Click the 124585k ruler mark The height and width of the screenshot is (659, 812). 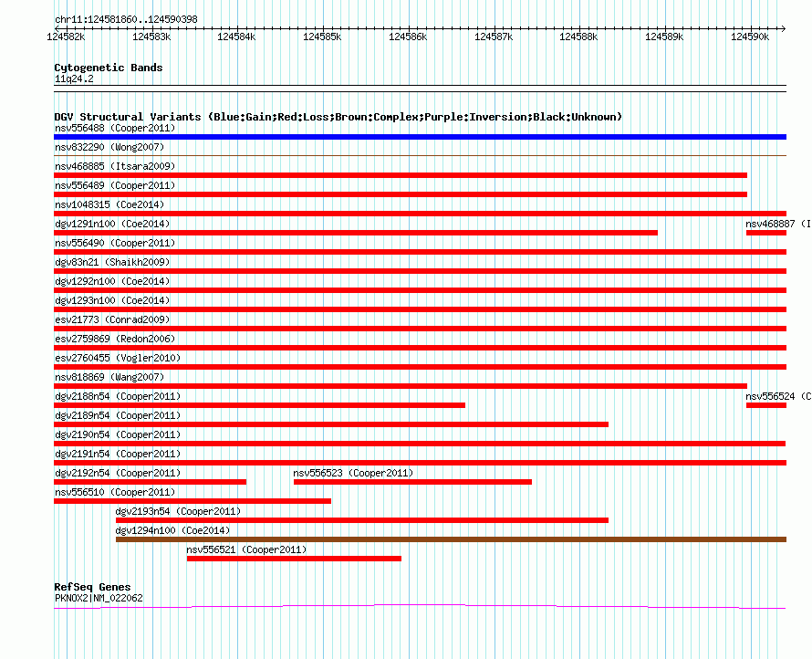pos(322,37)
